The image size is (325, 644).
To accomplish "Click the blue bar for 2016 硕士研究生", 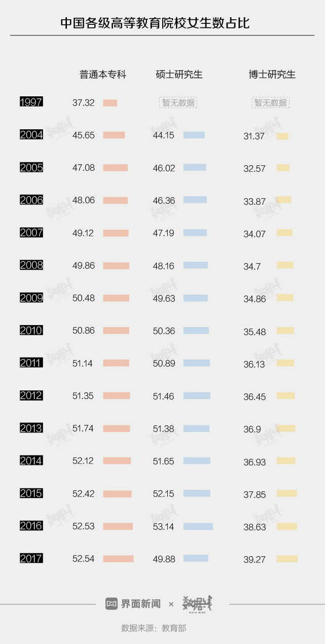I will 198,526.
